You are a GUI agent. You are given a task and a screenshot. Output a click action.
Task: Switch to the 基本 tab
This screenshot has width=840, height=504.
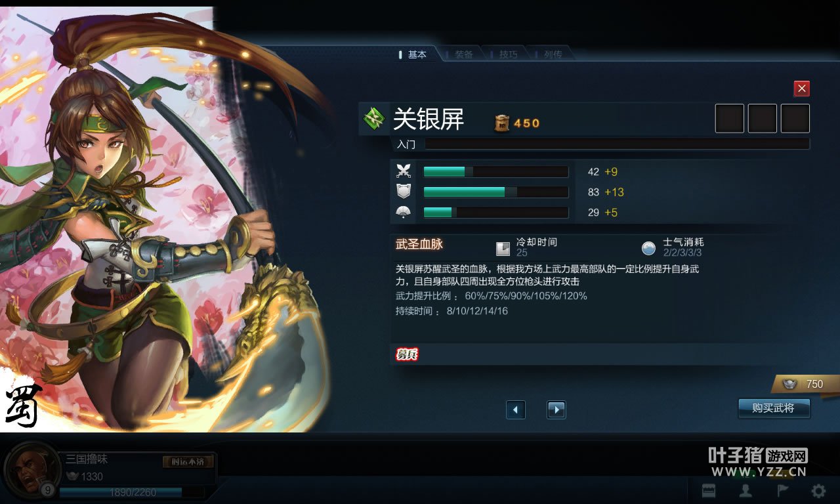pos(413,54)
